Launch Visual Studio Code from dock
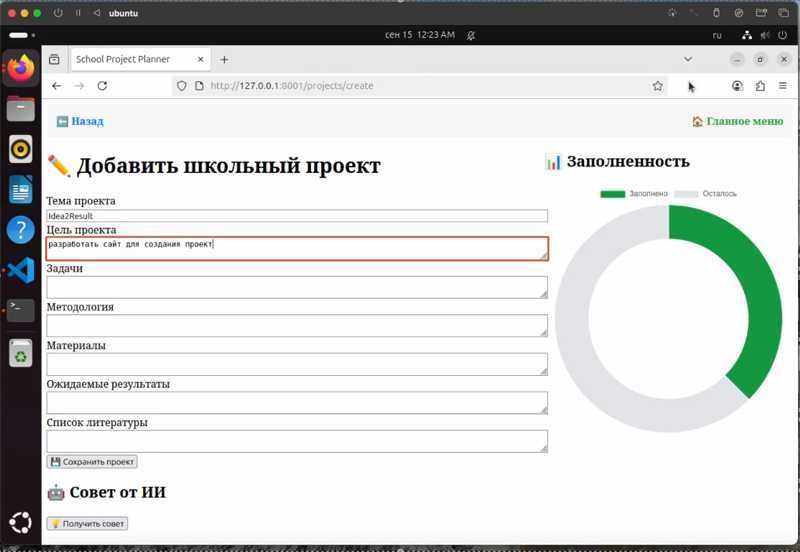This screenshot has width=800, height=552. coord(21,270)
